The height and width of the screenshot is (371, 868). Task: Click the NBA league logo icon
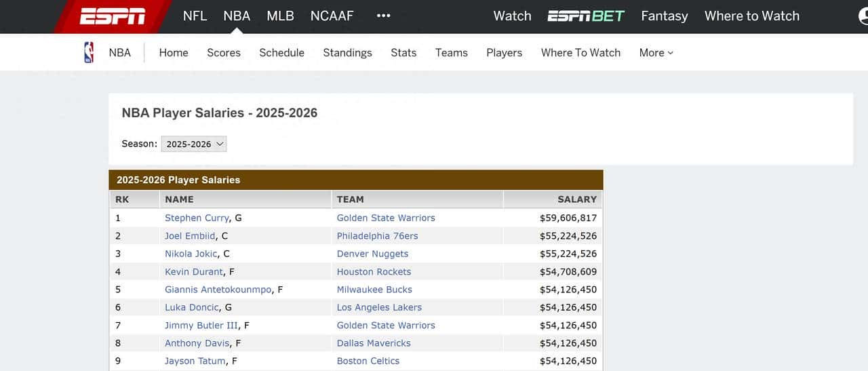pyautogui.click(x=89, y=52)
